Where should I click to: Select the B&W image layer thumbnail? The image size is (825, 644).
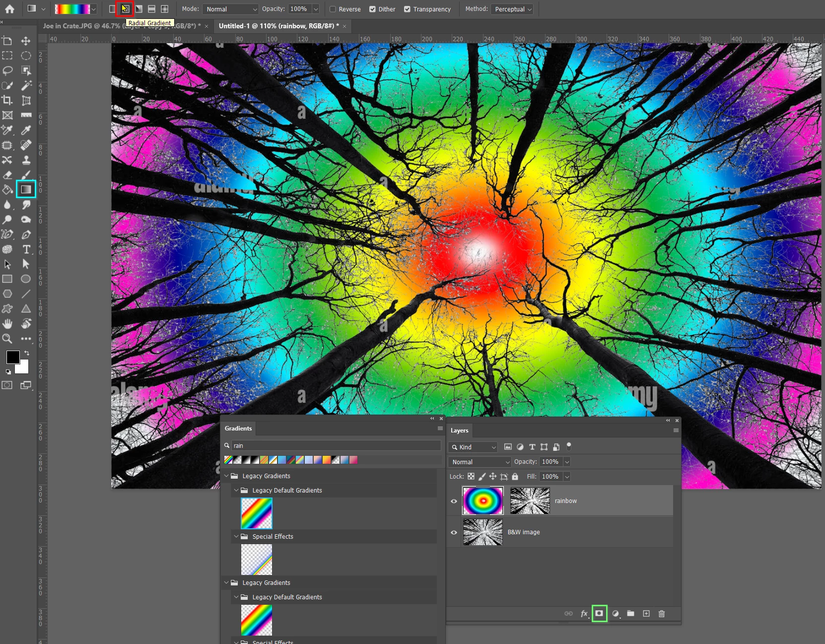tap(483, 532)
